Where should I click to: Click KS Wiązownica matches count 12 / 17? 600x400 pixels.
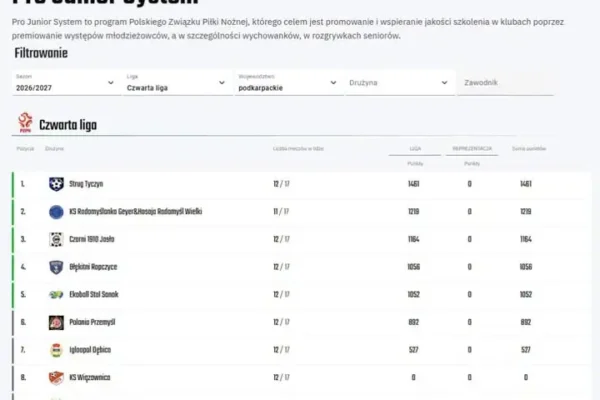pos(281,378)
